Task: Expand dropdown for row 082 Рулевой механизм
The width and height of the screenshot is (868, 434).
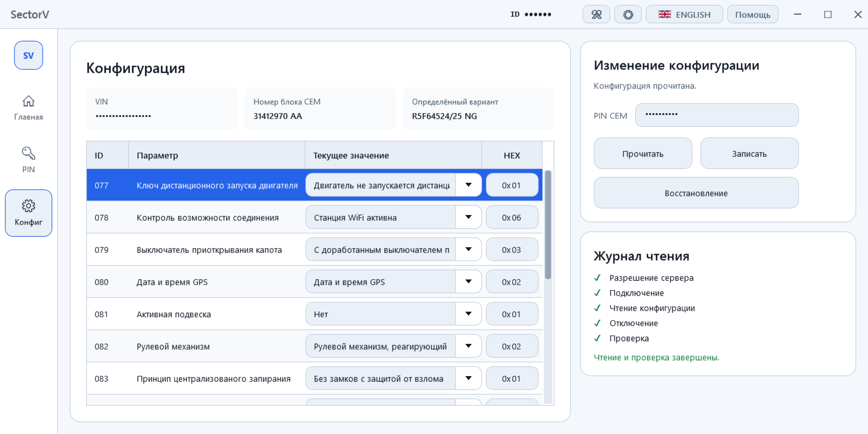Action: coord(469,346)
